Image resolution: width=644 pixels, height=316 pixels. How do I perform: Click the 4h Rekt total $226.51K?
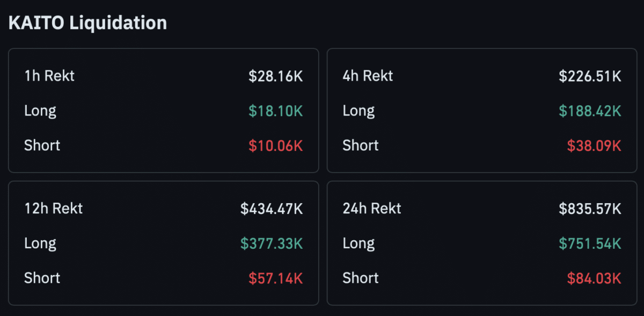tap(590, 76)
